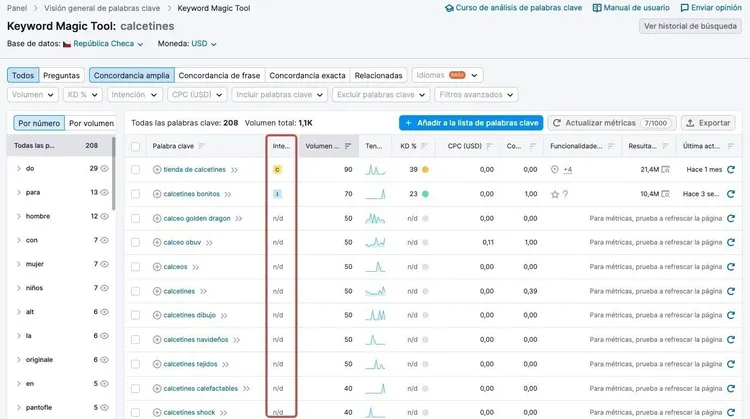Click the orange KD dot for 39

pos(425,169)
